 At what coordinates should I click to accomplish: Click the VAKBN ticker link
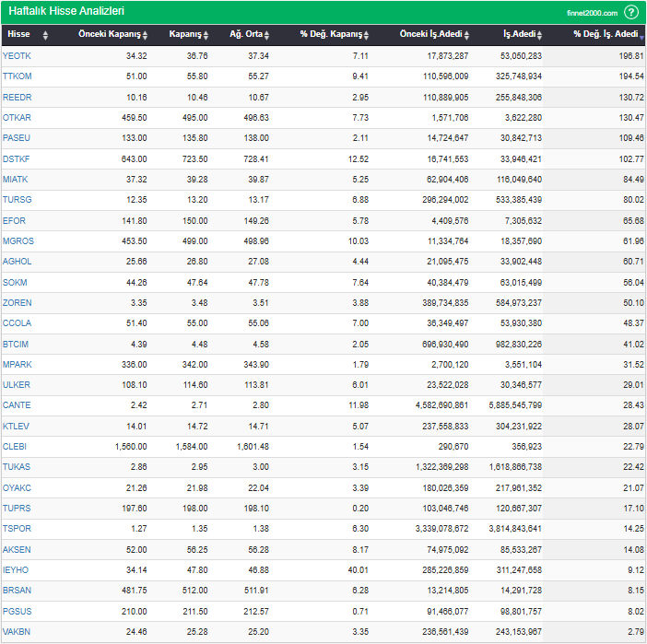[x=17, y=632]
